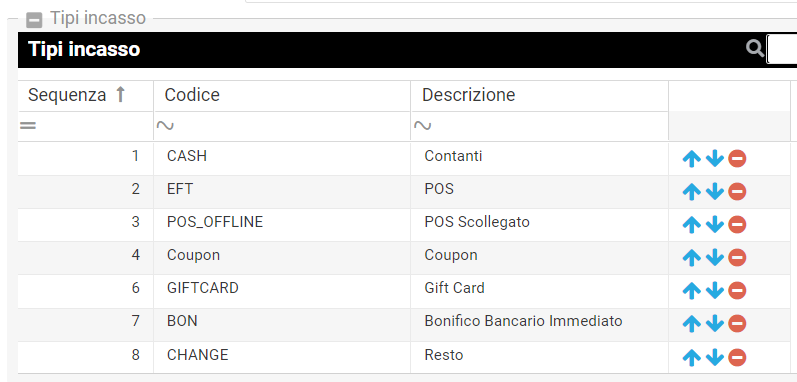
Task: Move the EFT row down
Action: (715, 192)
